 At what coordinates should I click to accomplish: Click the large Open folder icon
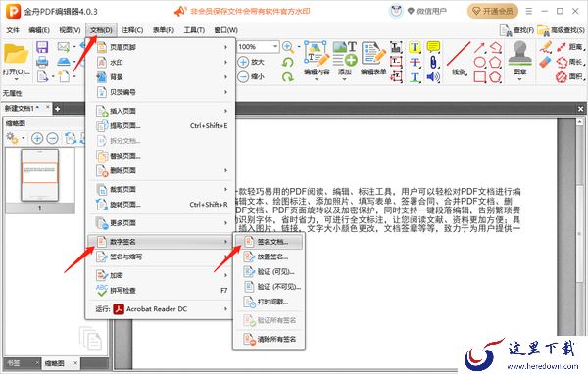(16, 55)
